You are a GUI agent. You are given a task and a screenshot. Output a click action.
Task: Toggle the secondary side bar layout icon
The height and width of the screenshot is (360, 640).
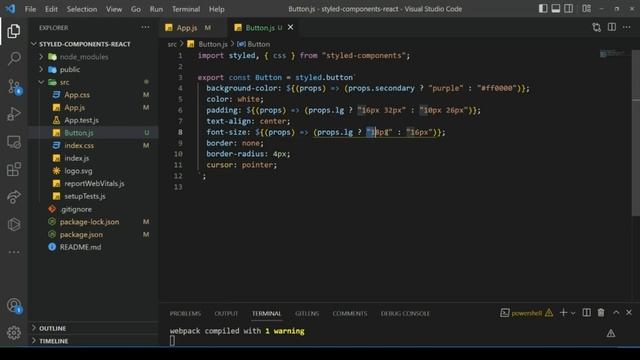click(x=568, y=9)
